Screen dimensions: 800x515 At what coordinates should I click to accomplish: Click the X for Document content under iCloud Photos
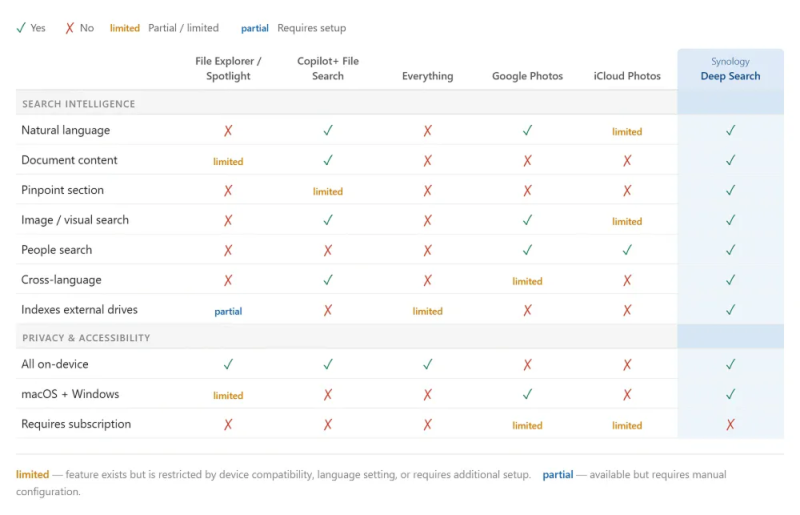pyautogui.click(x=627, y=161)
